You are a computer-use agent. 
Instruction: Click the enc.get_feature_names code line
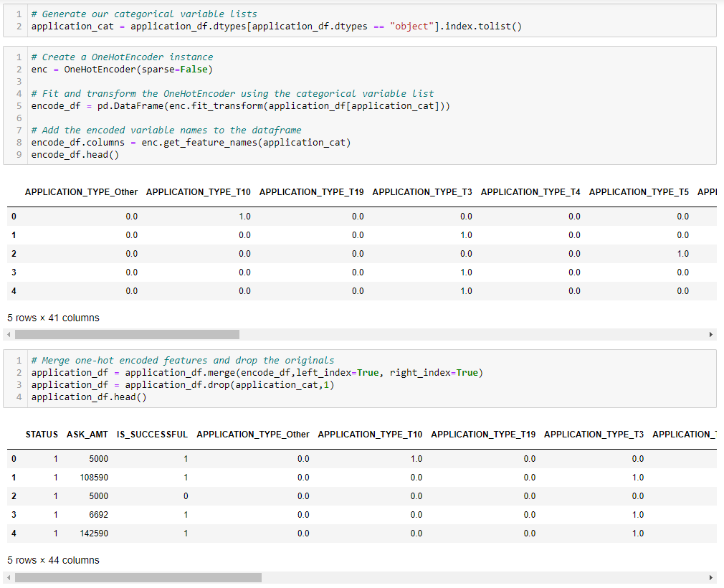[x=191, y=142]
